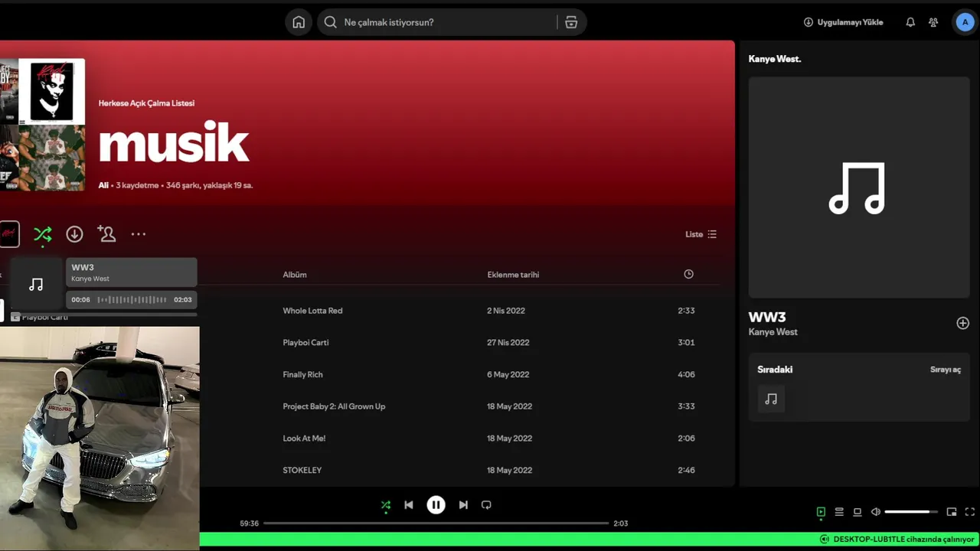Switch view using the 'Liste' dropdown

click(x=701, y=234)
